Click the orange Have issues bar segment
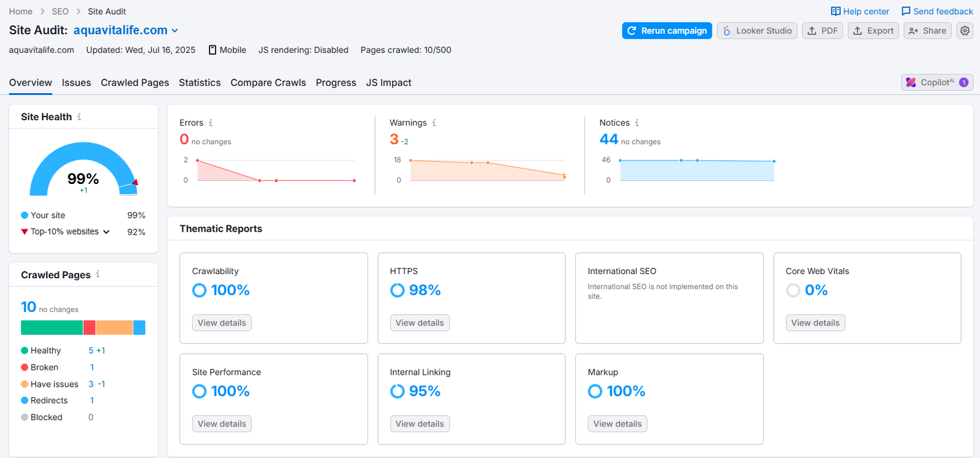Image resolution: width=980 pixels, height=458 pixels. (x=115, y=327)
